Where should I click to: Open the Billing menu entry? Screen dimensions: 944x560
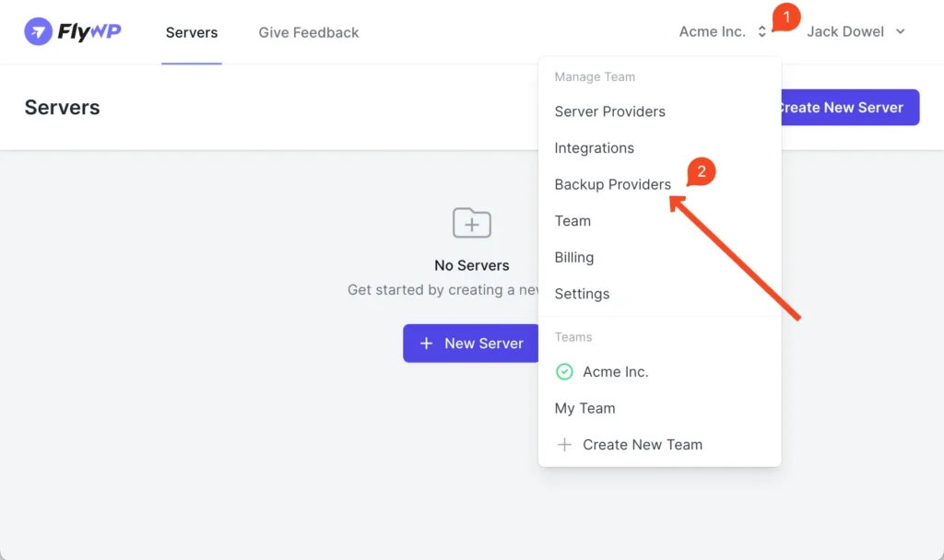point(573,258)
